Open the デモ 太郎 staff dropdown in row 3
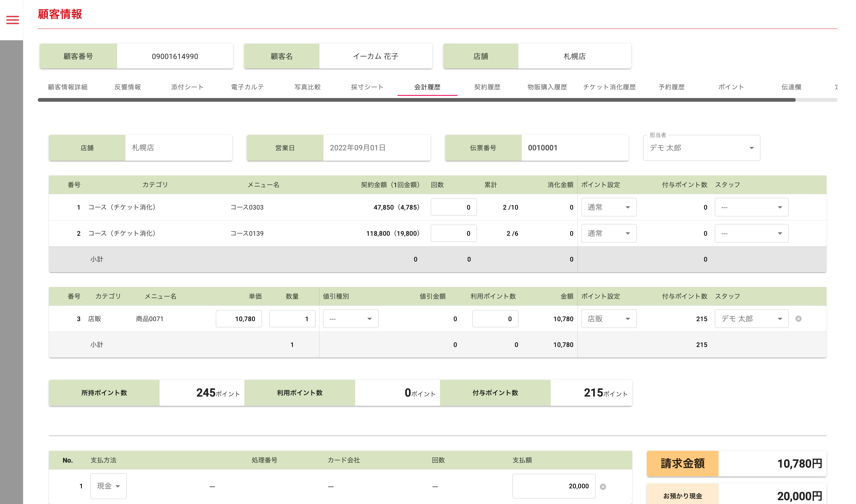 point(751,319)
